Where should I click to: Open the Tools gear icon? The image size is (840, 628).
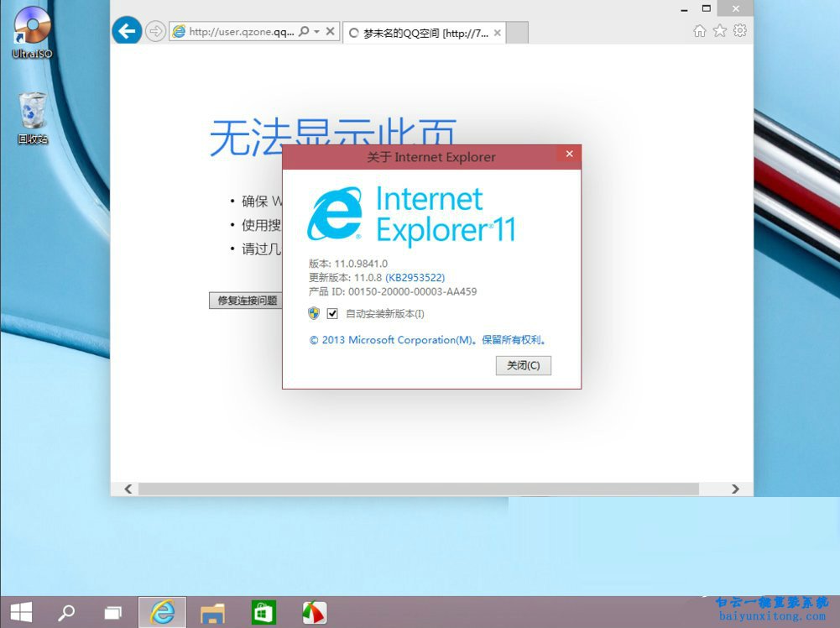[739, 29]
